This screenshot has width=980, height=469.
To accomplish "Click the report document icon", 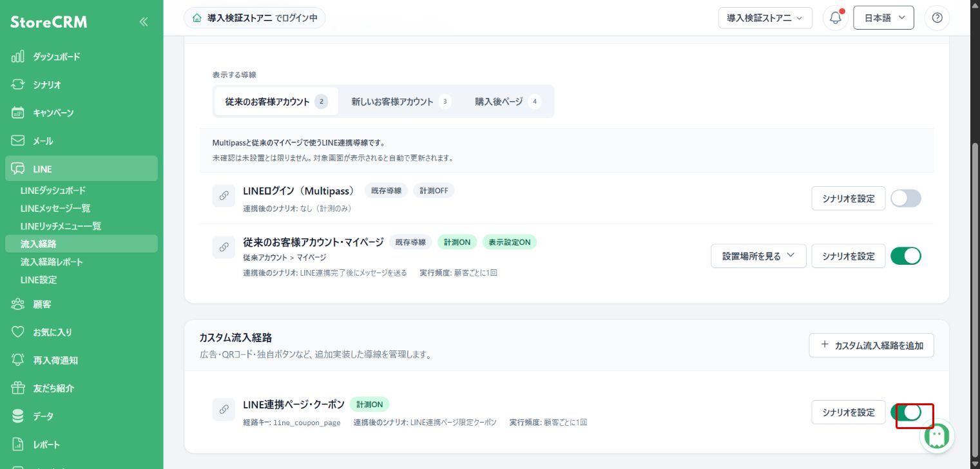I will [18, 445].
